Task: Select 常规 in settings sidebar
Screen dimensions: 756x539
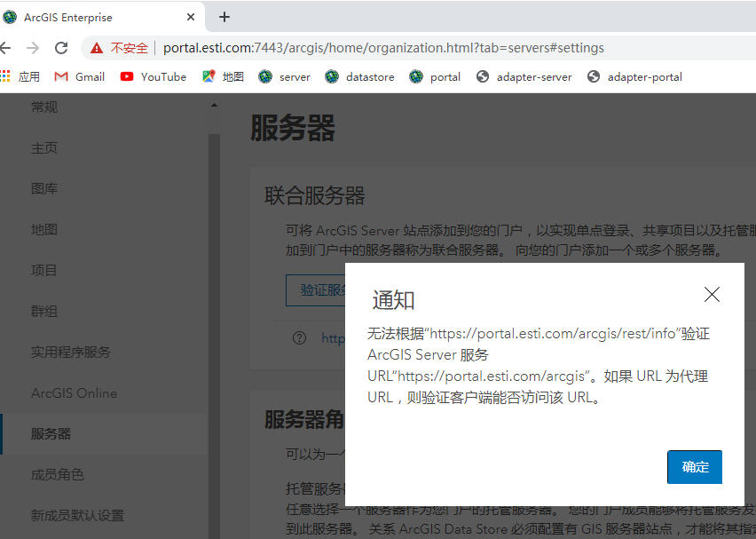Action: click(x=44, y=107)
